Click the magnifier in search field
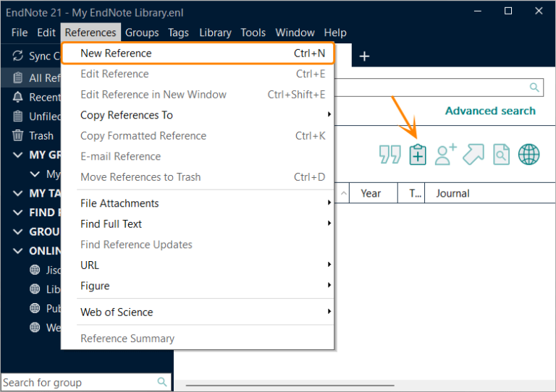This screenshot has height=392, width=556. (534, 87)
